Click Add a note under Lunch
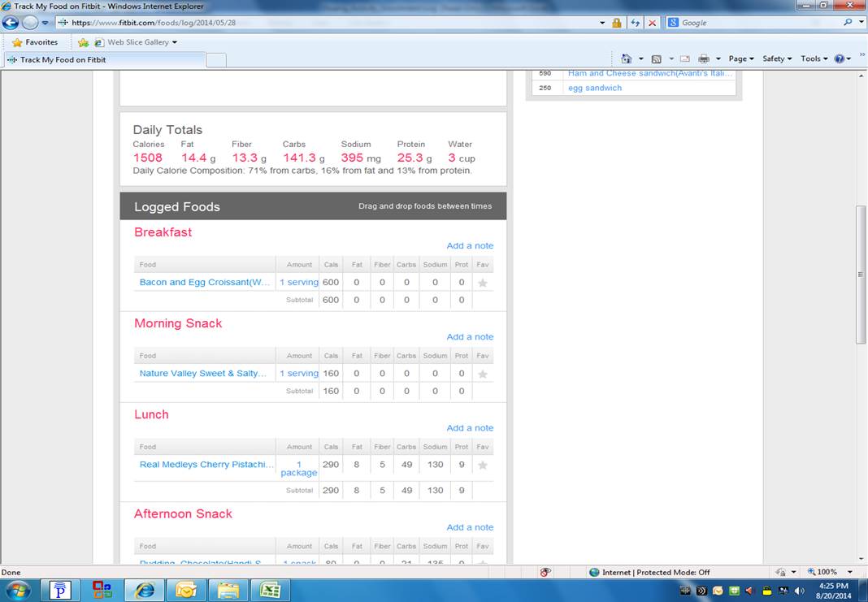The height and width of the screenshot is (602, 868). (x=470, y=428)
